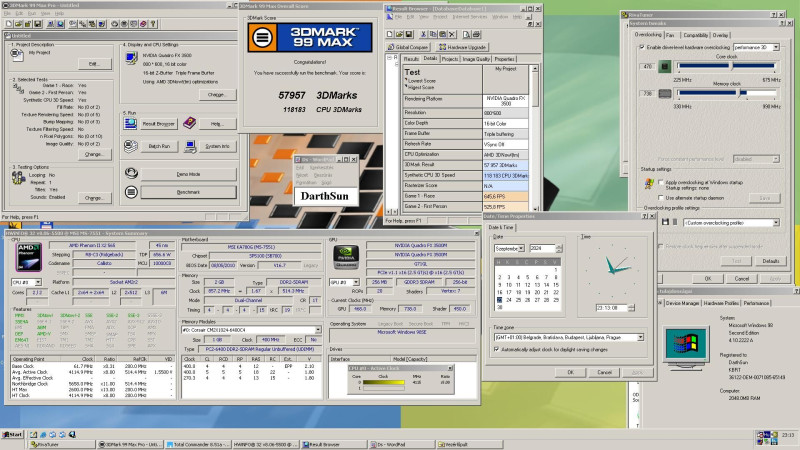Click the Result Browser details vertical scrollbar

[x=535, y=138]
